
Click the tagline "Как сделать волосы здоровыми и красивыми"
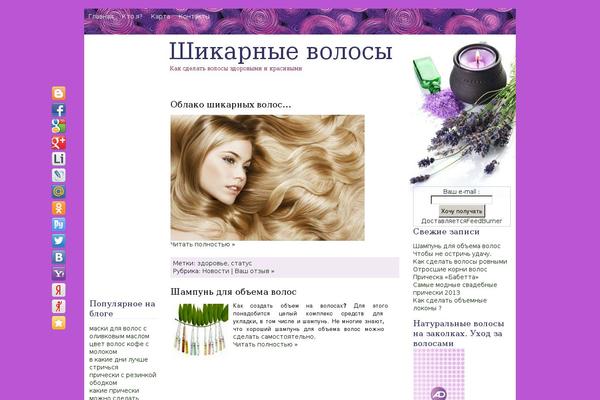coord(236,69)
